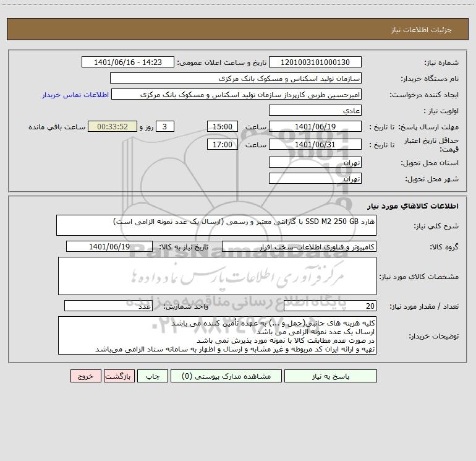
Task: Open اطلاعات تماس خریدار link
Action: pyautogui.click(x=75, y=95)
